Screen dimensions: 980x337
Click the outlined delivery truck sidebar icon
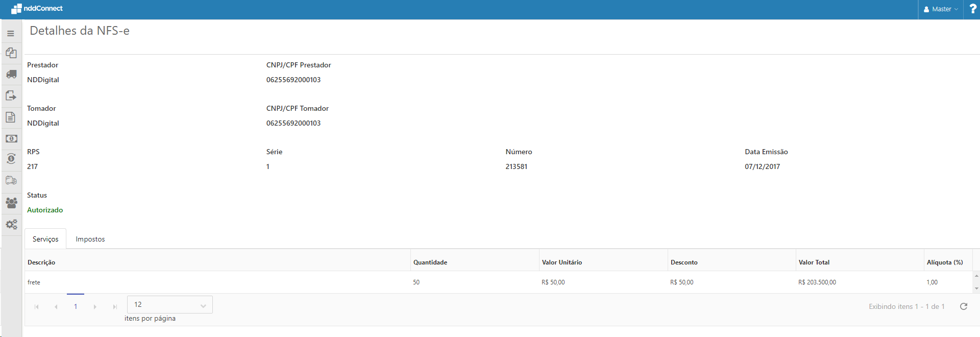pos(11,180)
